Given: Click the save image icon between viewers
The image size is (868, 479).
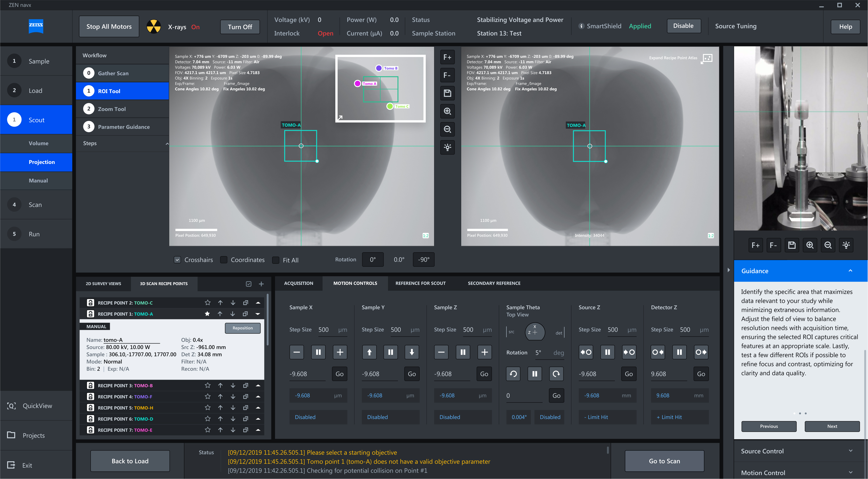Looking at the screenshot, I should [x=447, y=93].
